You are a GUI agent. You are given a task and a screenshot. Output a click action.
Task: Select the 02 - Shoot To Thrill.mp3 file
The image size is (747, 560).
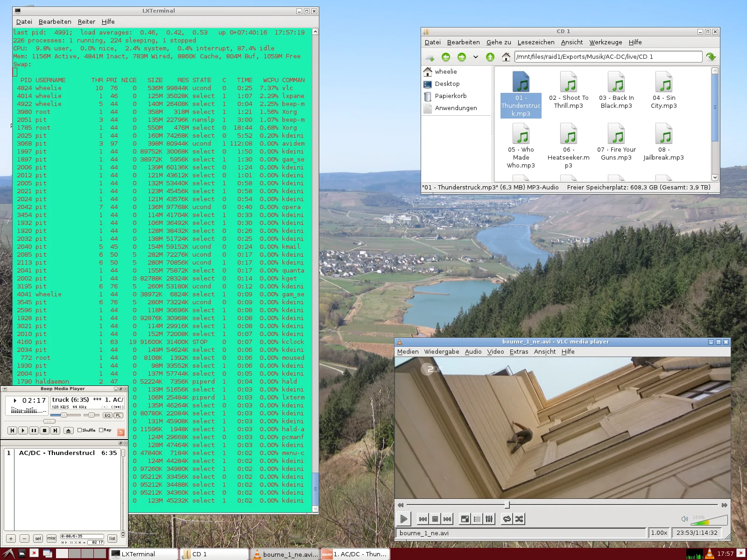tap(569, 91)
